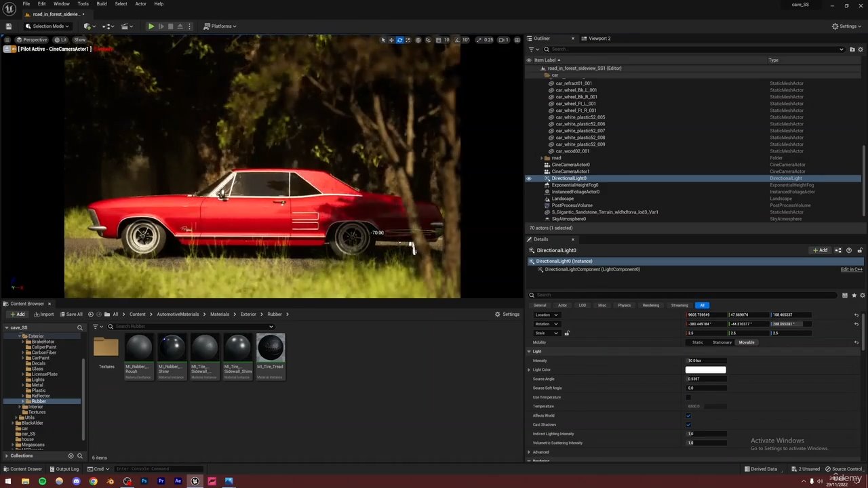868x488 pixels.
Task: Set Mobility to Stationary
Action: click(722, 342)
